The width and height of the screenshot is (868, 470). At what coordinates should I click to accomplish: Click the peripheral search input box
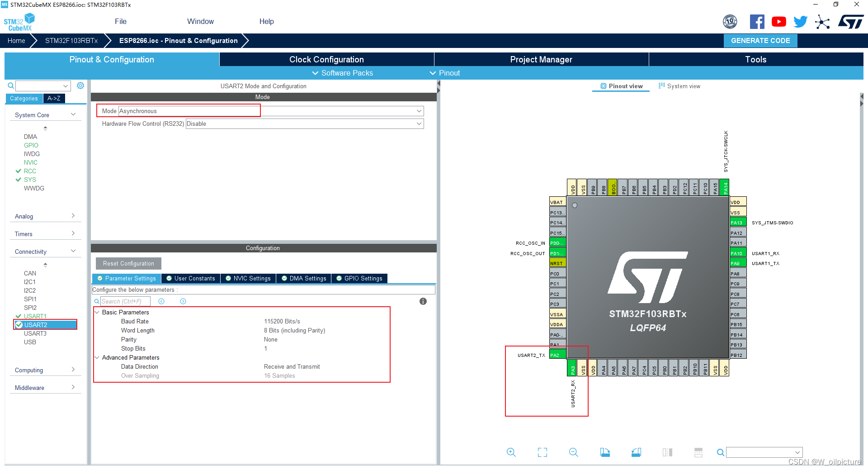pos(43,85)
